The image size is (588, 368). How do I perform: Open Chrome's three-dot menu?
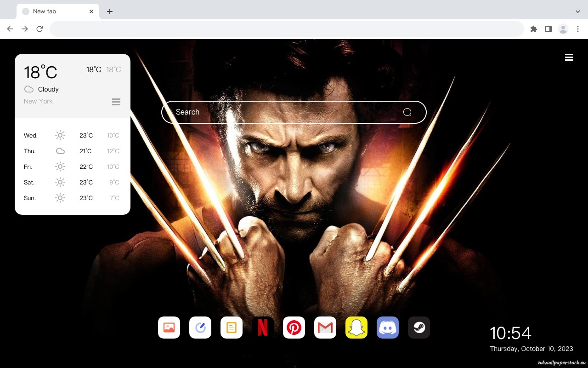pos(578,29)
